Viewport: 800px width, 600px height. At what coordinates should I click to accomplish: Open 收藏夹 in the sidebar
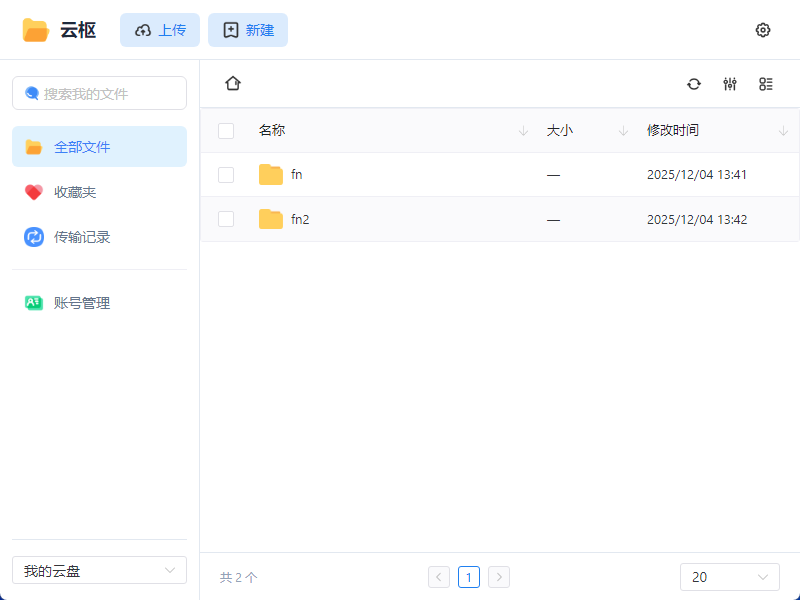pos(75,192)
